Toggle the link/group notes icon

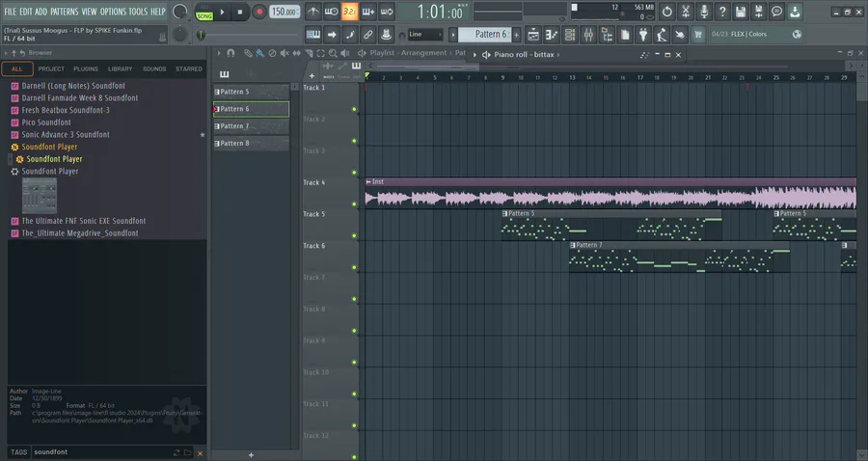point(368,35)
